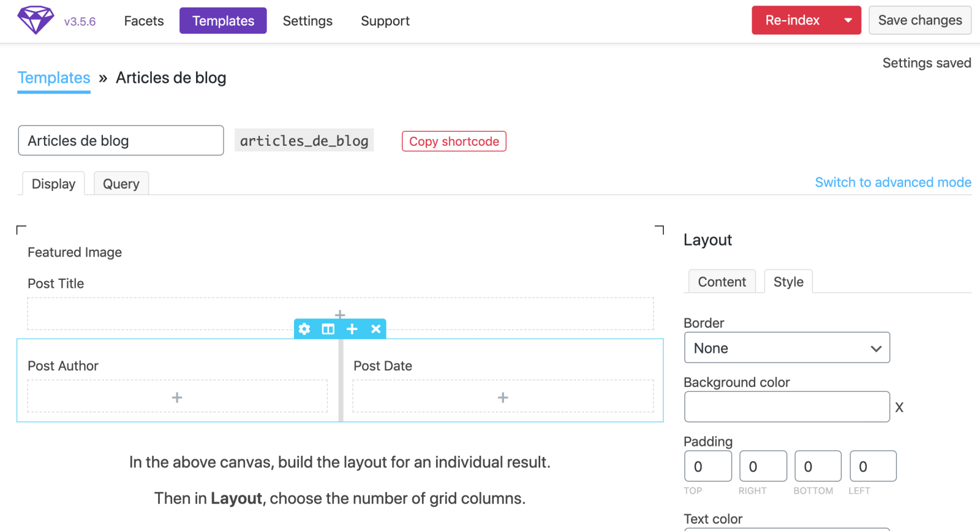Screen dimensions: 980x531
Task: Clear background color with the X
Action: pos(899,407)
